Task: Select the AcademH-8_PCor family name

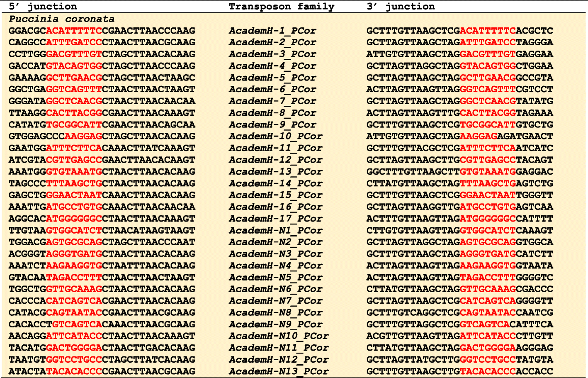Action: point(272,113)
